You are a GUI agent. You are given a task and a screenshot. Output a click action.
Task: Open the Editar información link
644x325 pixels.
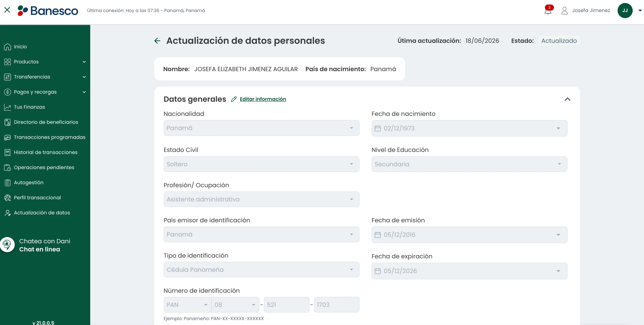point(263,99)
